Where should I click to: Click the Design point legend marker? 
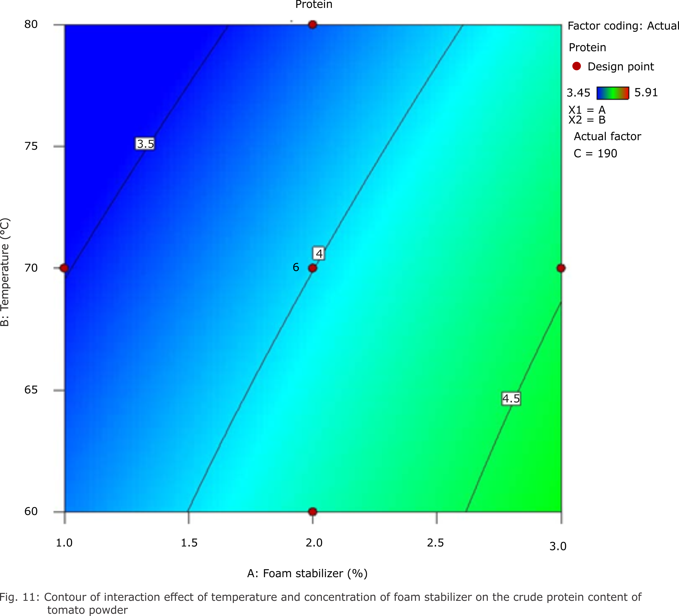[x=577, y=67]
